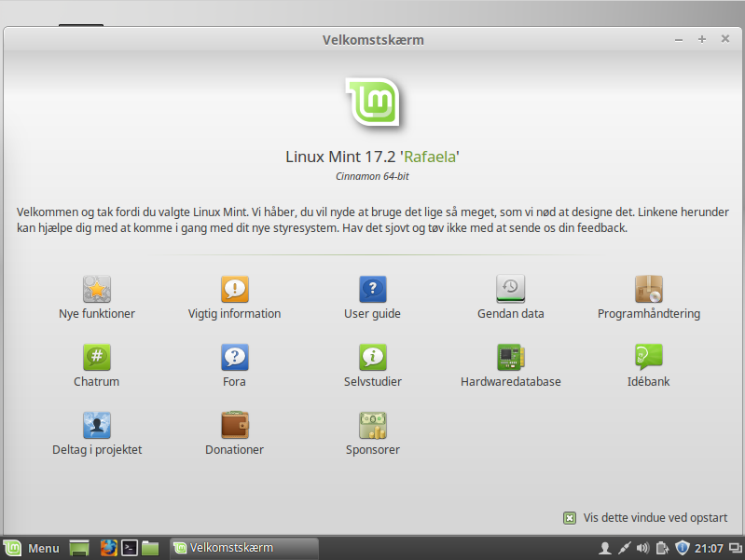Close the Velkomstskærm window
The width and height of the screenshot is (745, 560).
(725, 39)
